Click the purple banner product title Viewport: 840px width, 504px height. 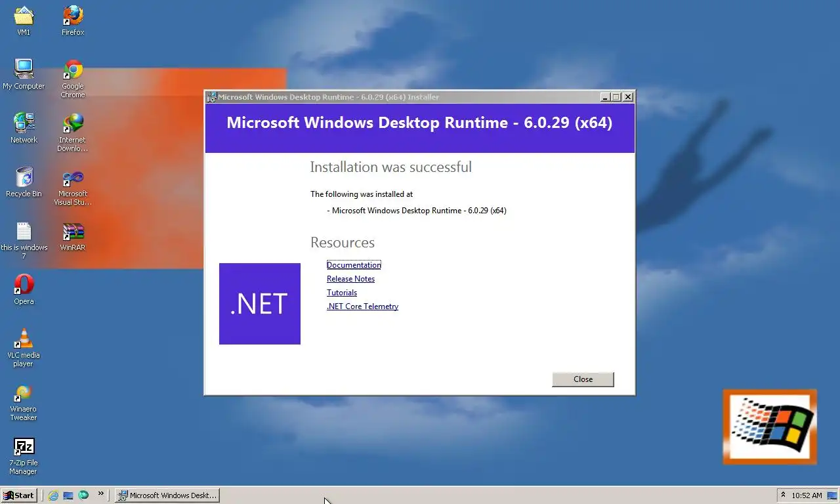(x=419, y=123)
